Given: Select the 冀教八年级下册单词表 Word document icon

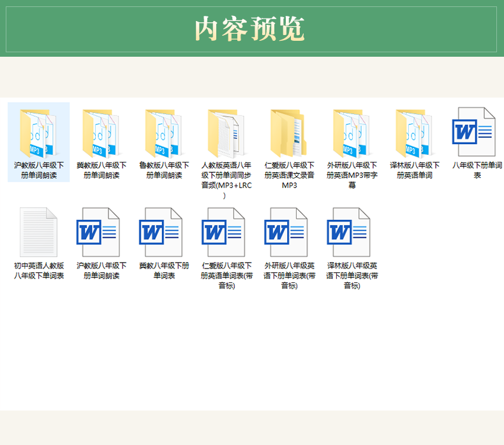Looking at the screenshot, I should [161, 232].
